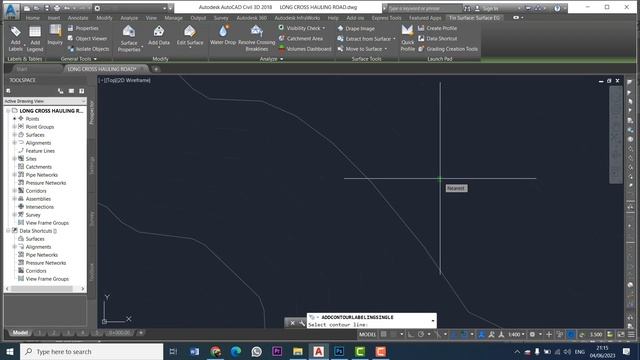Click Create Profile tool

pyautogui.click(x=437, y=28)
